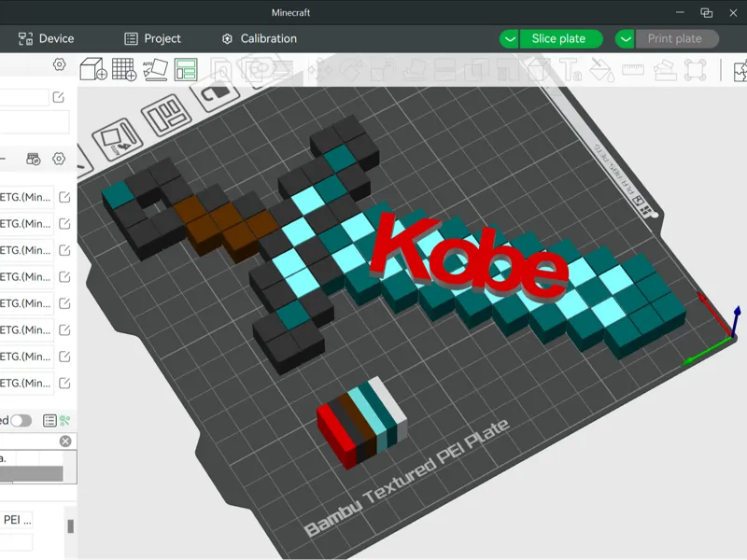Switch to the Calibration tab

point(260,38)
